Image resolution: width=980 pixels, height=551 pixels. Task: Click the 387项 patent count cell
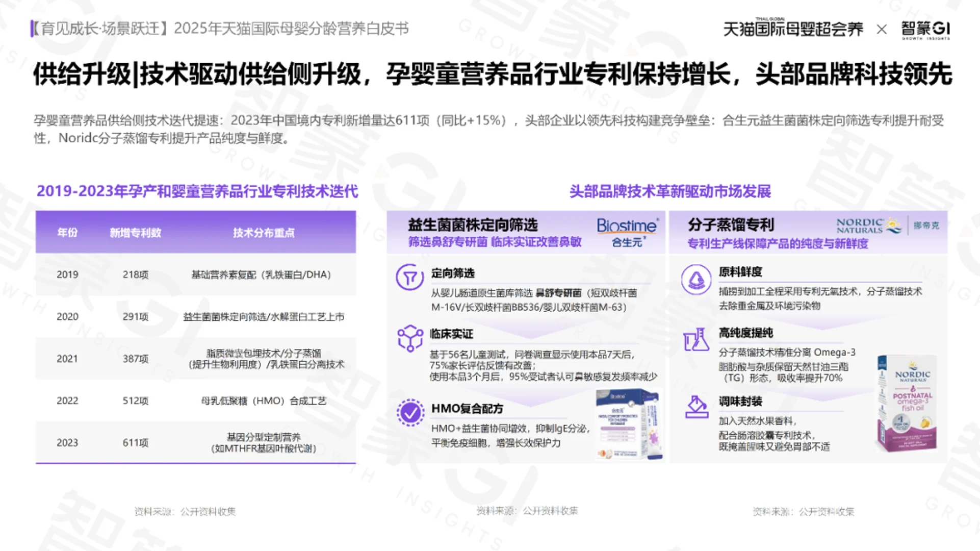(136, 359)
